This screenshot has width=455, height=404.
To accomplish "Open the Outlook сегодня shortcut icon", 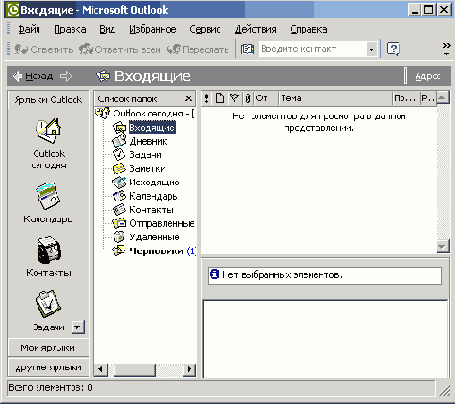I will (x=48, y=131).
